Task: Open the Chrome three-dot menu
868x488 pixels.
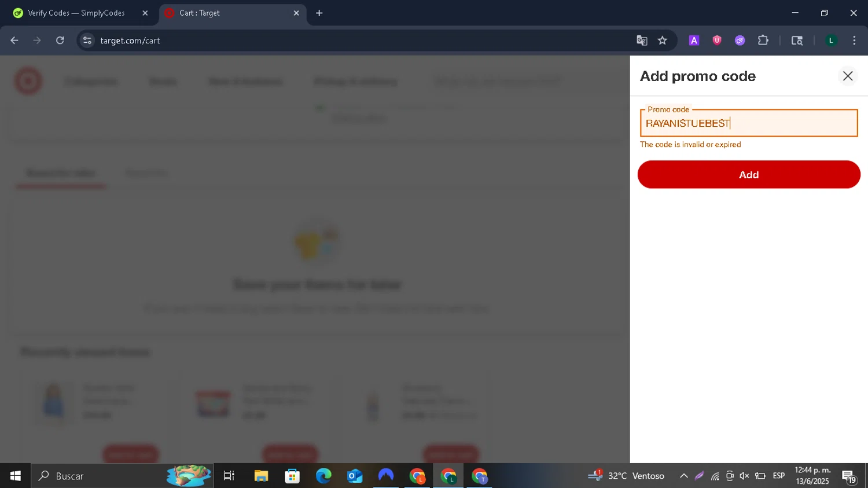Action: click(x=854, y=41)
